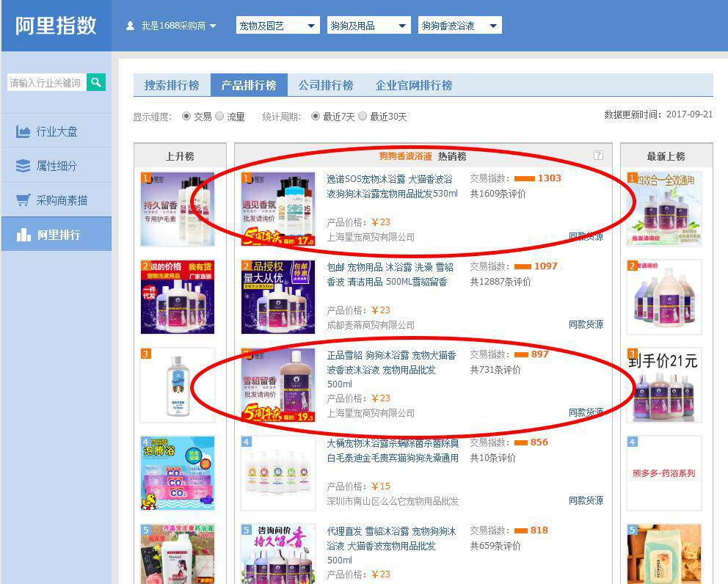Open 上升榜 rank 1 product thumbnail
This screenshot has width=728, height=584.
(x=178, y=209)
